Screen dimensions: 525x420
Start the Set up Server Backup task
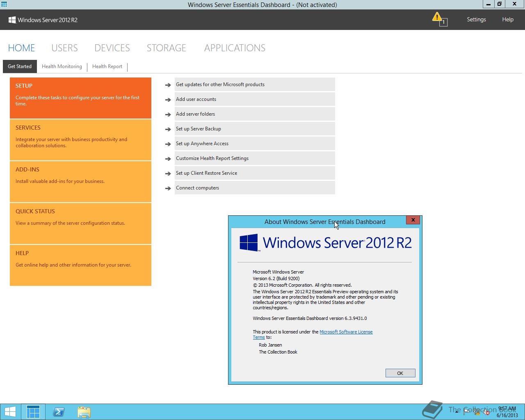tap(255, 129)
